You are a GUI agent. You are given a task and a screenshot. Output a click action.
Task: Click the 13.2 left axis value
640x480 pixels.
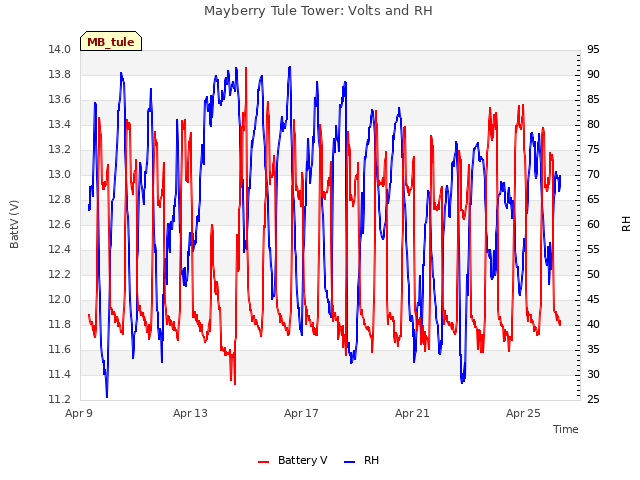pos(60,150)
